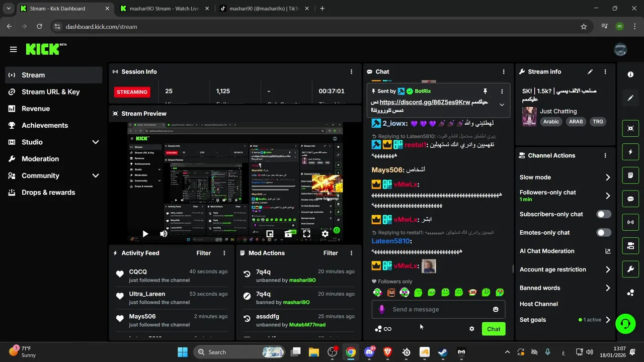Open Account age restriction settings
644x362 pixels.
coord(565,269)
